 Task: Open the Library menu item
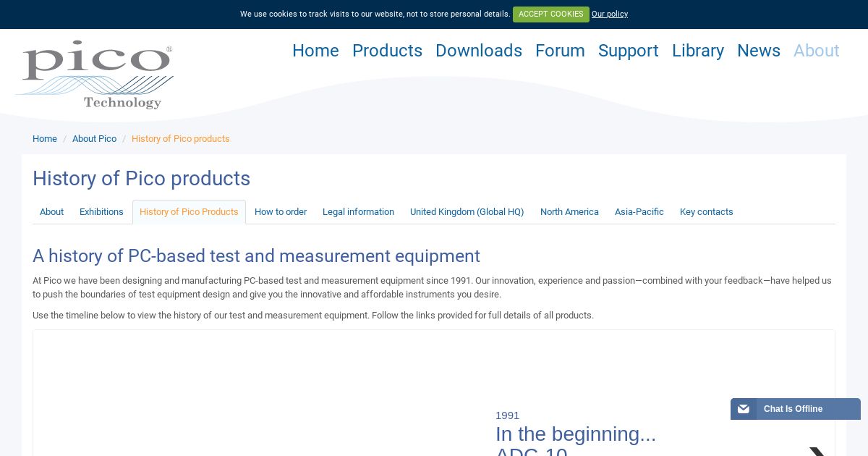698,51
